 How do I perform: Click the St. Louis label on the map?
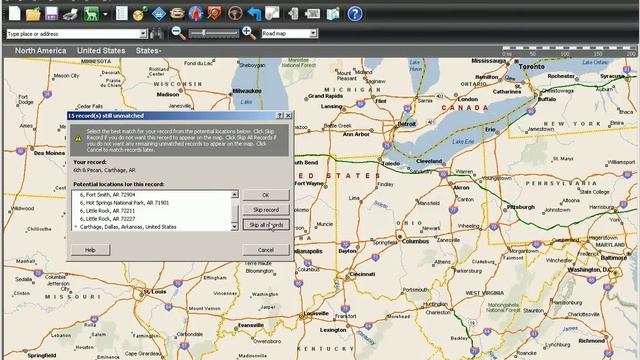pyautogui.click(x=155, y=292)
